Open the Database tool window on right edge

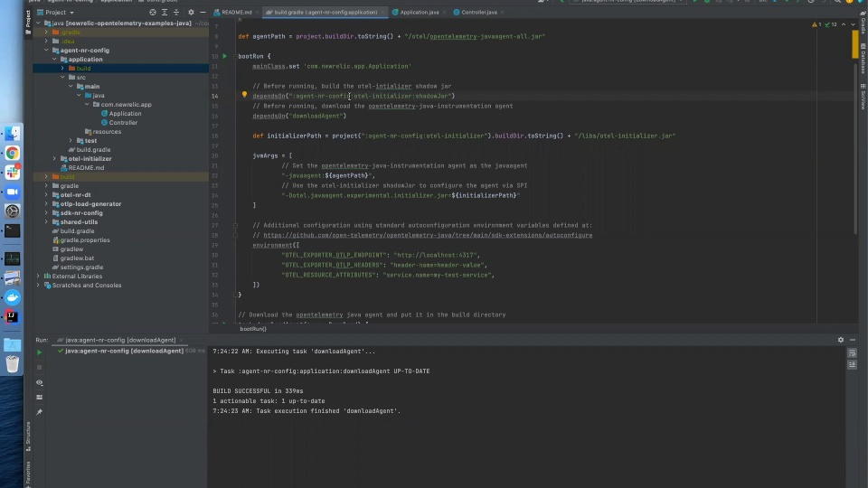pos(863,60)
